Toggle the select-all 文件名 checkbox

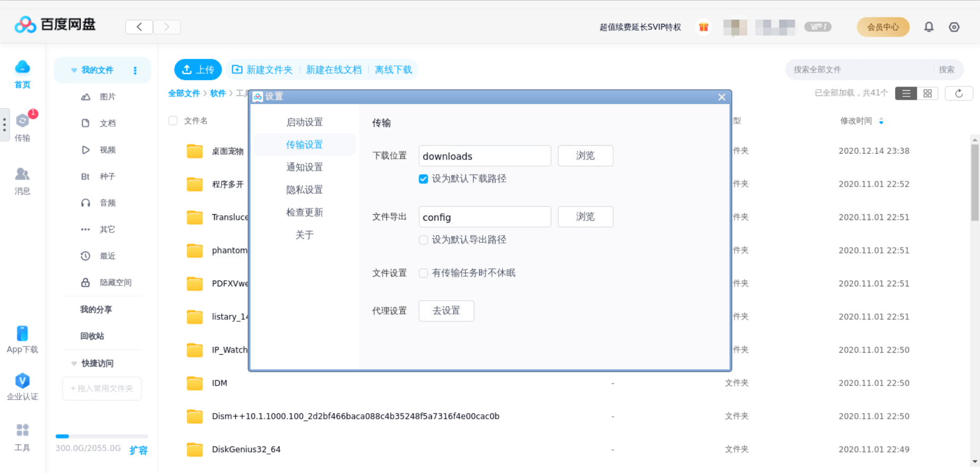pyautogui.click(x=173, y=121)
